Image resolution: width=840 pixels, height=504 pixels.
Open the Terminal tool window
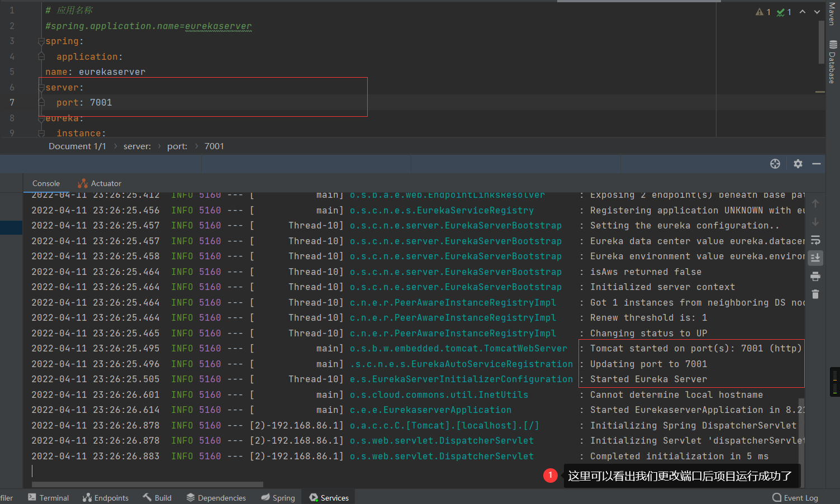[49, 497]
